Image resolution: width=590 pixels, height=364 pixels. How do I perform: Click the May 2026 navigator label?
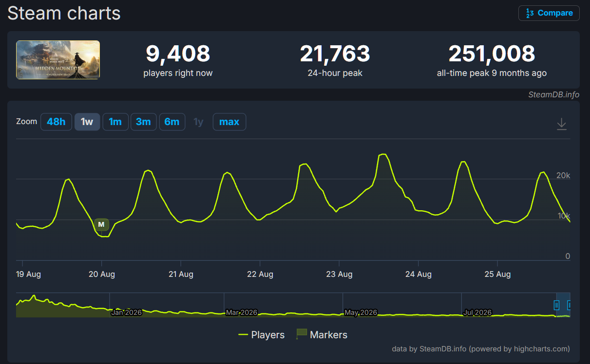click(361, 312)
